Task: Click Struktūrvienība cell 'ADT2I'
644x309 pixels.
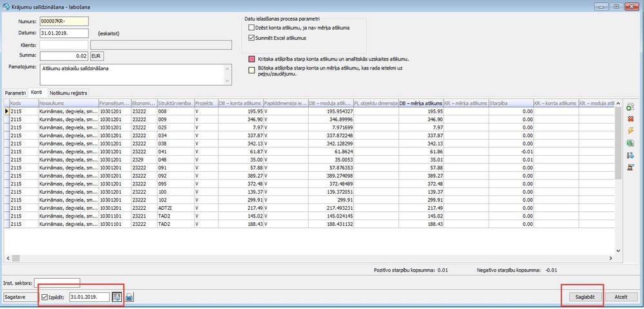Action: pyautogui.click(x=175, y=209)
